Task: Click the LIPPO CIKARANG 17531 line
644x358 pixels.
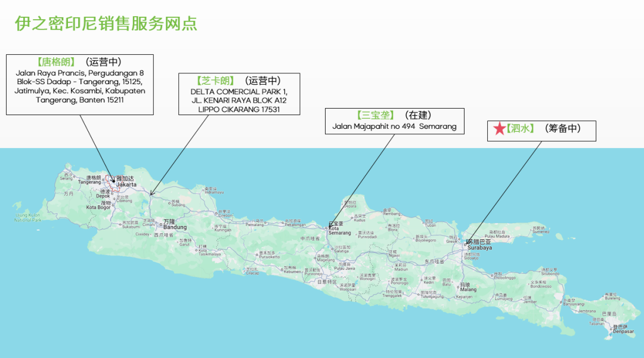Action: (x=239, y=109)
